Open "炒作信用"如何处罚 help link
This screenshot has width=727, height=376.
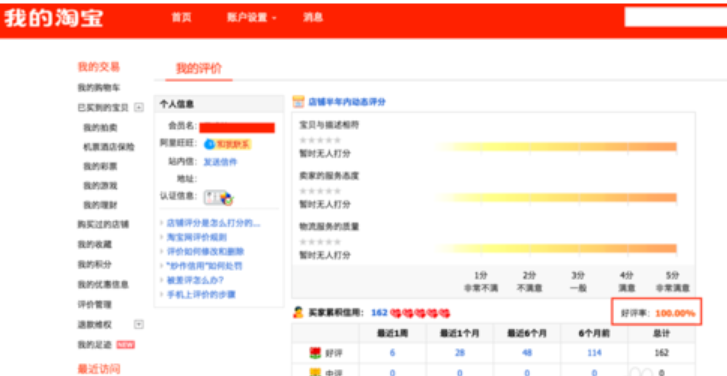coord(204,266)
